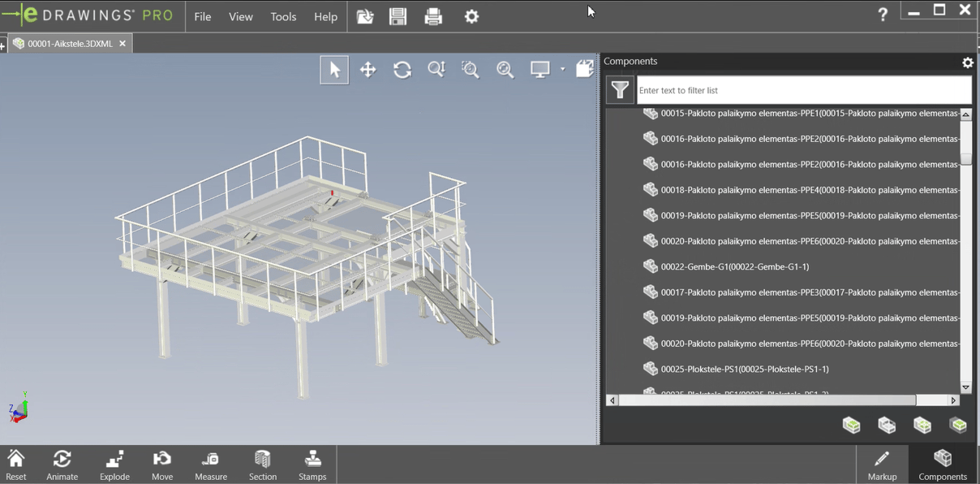Open the Explode tool
This screenshot has height=484, width=980.
[114, 463]
